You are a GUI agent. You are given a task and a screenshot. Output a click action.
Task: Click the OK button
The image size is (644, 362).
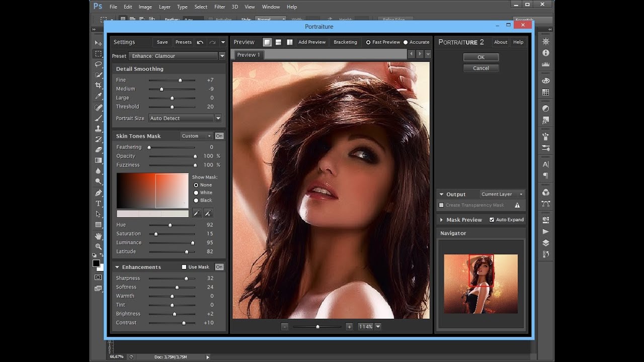(481, 57)
